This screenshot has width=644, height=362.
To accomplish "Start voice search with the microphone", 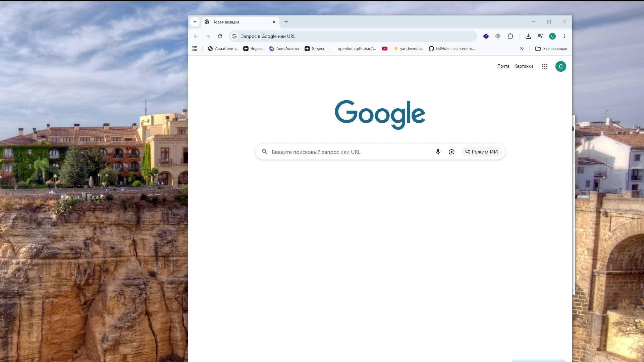I will tap(438, 152).
